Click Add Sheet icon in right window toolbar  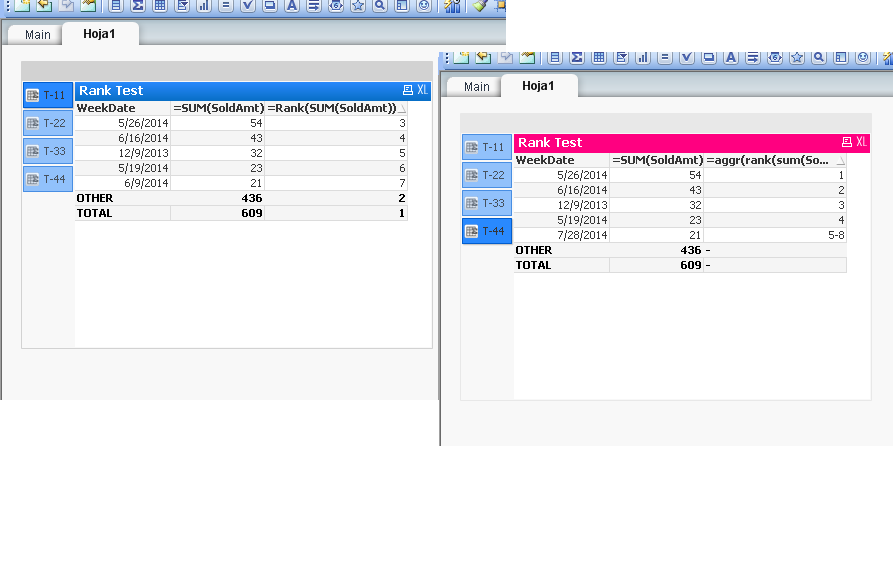point(461,57)
